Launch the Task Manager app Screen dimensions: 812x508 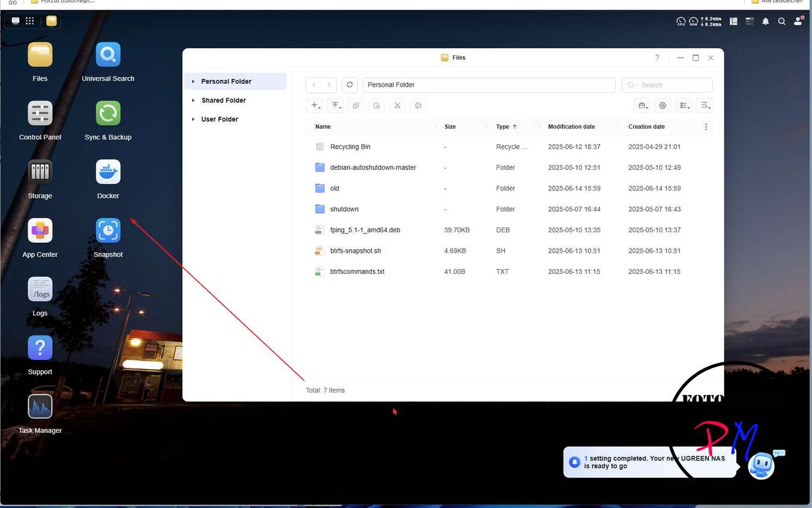pos(40,407)
